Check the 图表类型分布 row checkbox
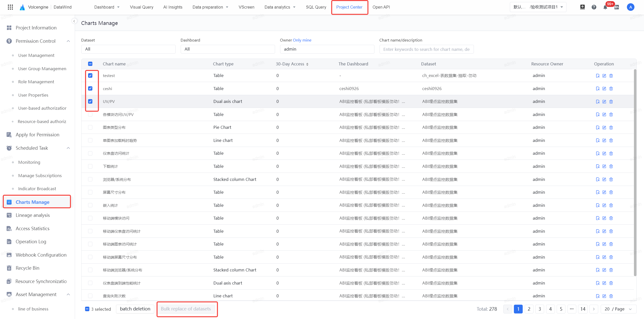Screen dimensions: 644x319 pos(90,127)
